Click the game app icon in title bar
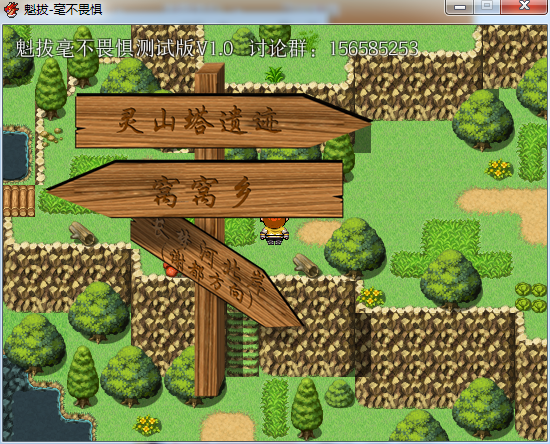 (11, 9)
